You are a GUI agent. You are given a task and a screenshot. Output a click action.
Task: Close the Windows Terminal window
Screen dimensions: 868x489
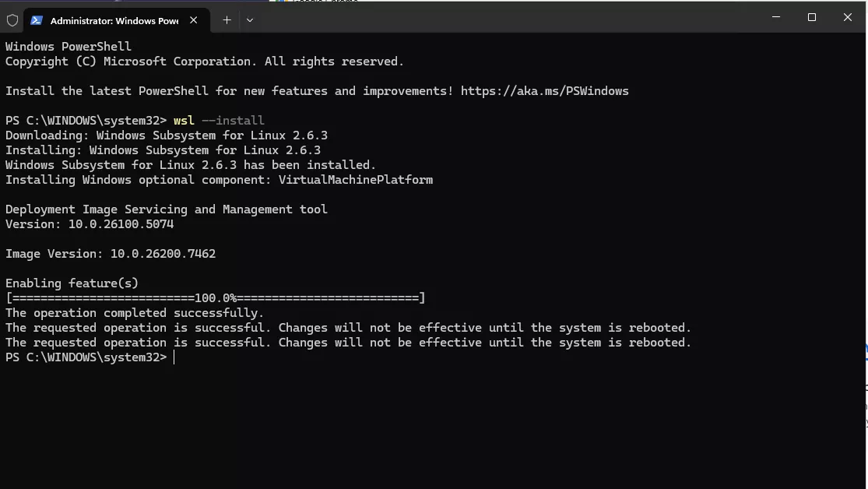click(848, 17)
